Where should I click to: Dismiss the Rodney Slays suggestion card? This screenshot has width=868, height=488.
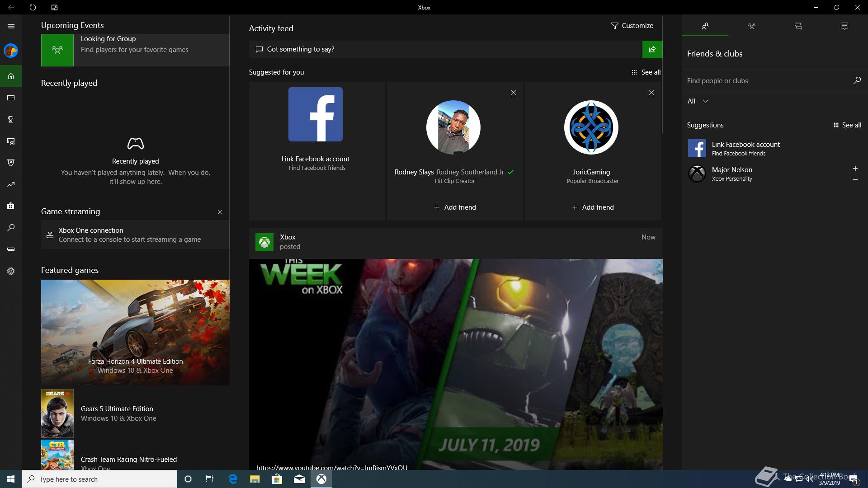[514, 93]
